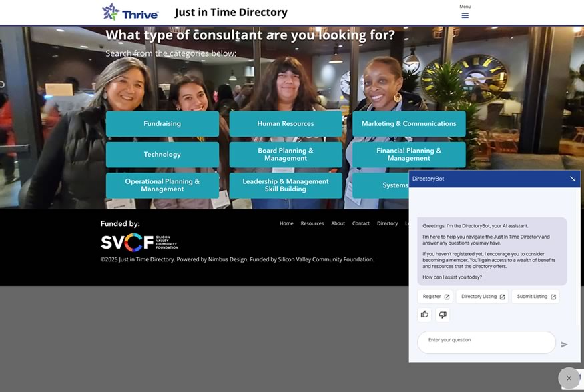Click the 'Funded by:' footer heading
Viewport: 584px width, 392px height.
[x=120, y=223]
